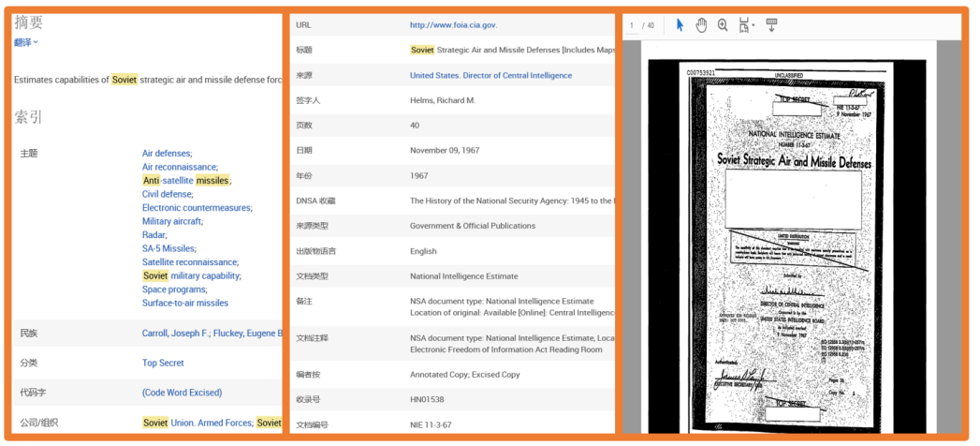The width and height of the screenshot is (980, 446).
Task: Click the Fluckey, Eugene name link
Action: (x=248, y=334)
